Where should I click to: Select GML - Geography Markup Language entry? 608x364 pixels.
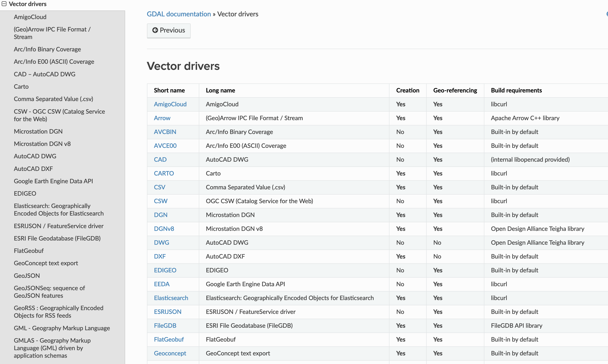(x=62, y=328)
